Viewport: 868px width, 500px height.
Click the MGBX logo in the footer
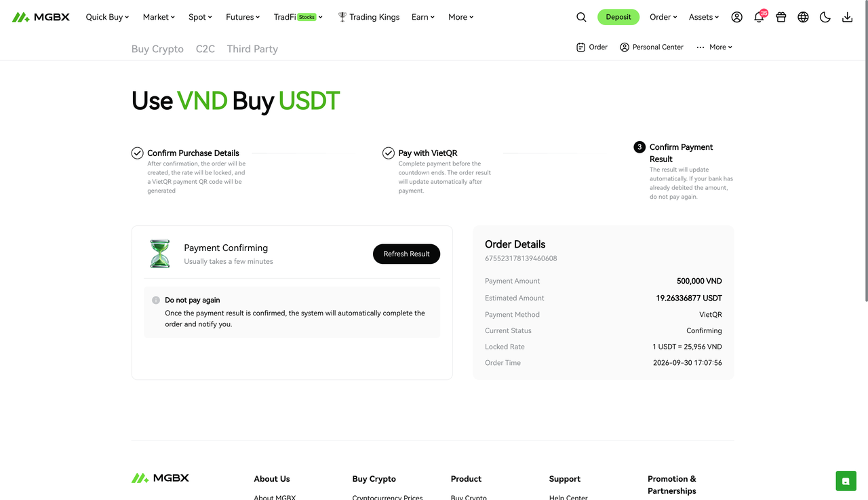pyautogui.click(x=160, y=478)
